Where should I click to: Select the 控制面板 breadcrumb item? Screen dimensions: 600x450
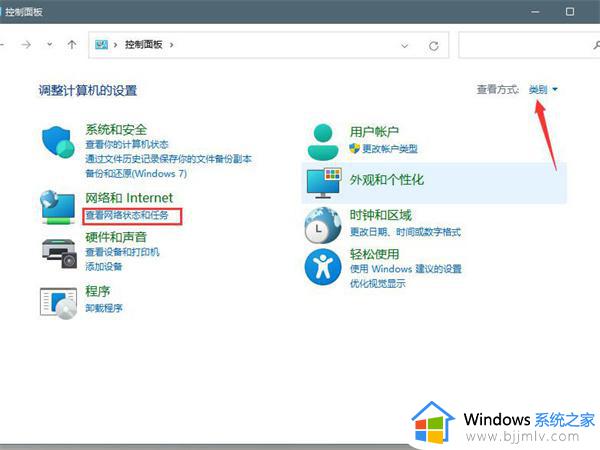pyautogui.click(x=144, y=44)
